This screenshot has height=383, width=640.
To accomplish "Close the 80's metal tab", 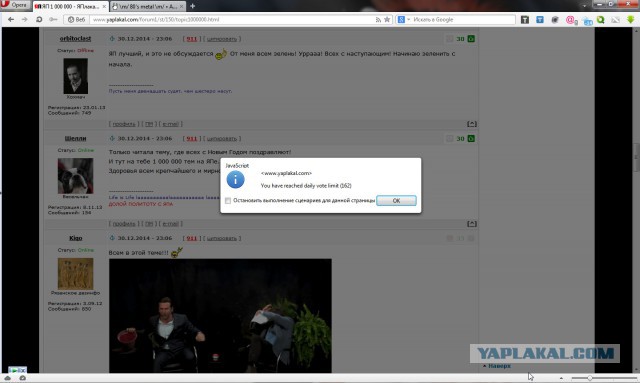I will (182, 7).
